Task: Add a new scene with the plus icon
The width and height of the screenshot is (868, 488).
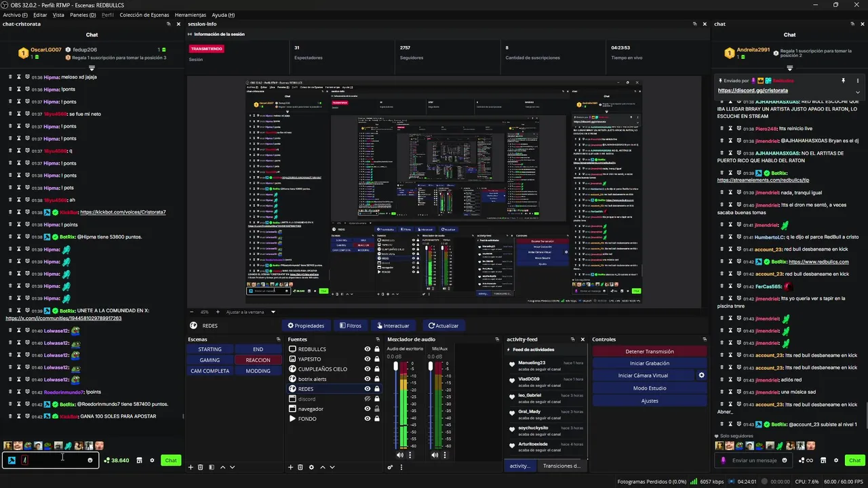Action: (x=191, y=467)
